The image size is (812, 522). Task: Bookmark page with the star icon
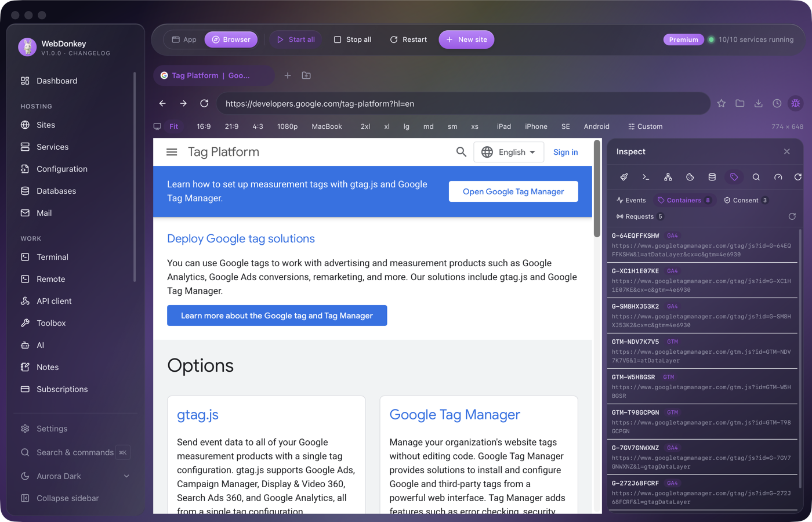722,103
